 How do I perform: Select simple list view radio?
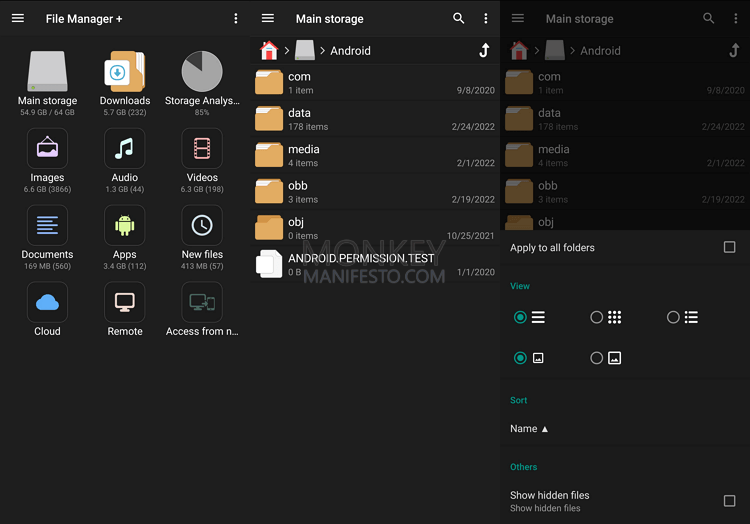point(520,317)
